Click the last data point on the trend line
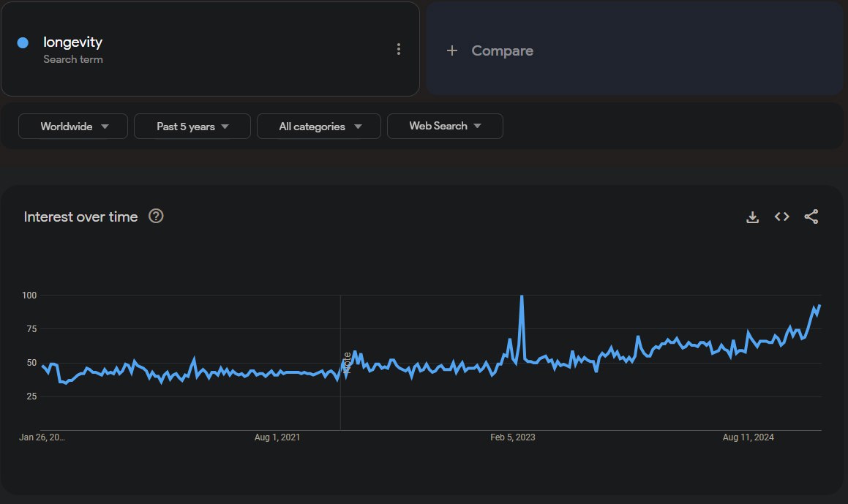Viewport: 848px width, 504px height. coord(819,306)
